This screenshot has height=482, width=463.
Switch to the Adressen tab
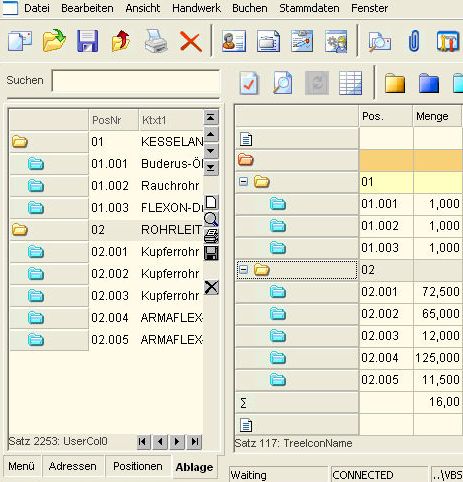click(72, 466)
